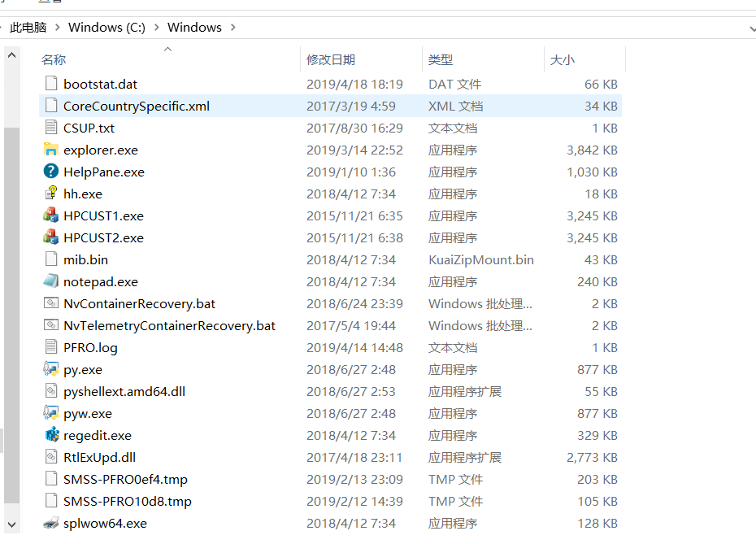
Task: Sort by 修改日期 column header
Action: (x=331, y=60)
